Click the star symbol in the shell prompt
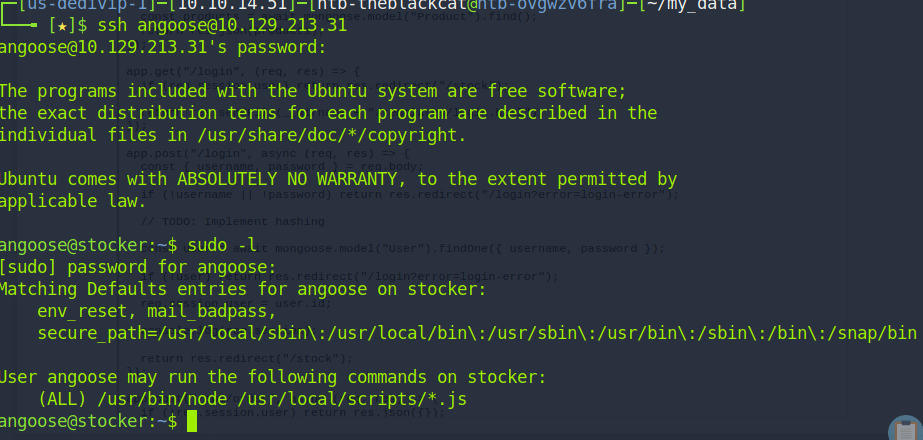The height and width of the screenshot is (440, 923). point(62,26)
